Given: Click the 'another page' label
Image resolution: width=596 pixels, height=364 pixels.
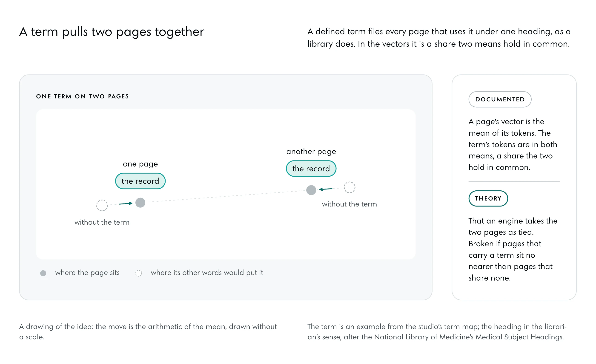Looking at the screenshot, I should (311, 151).
